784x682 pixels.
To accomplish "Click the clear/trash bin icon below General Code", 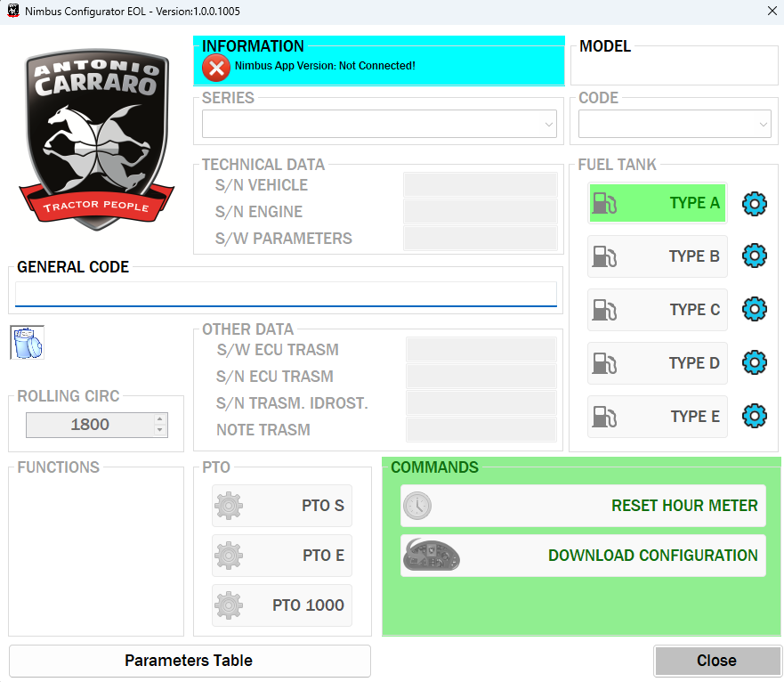I will click(27, 342).
